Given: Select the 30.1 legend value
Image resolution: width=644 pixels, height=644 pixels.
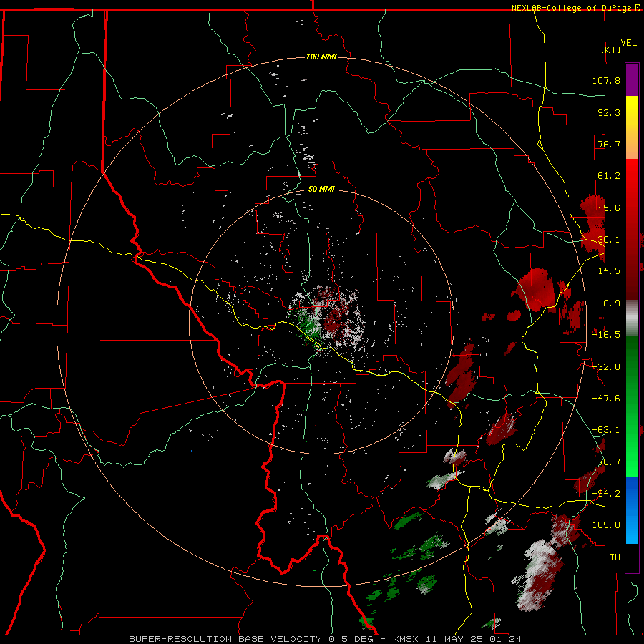Looking at the screenshot, I should 609,240.
